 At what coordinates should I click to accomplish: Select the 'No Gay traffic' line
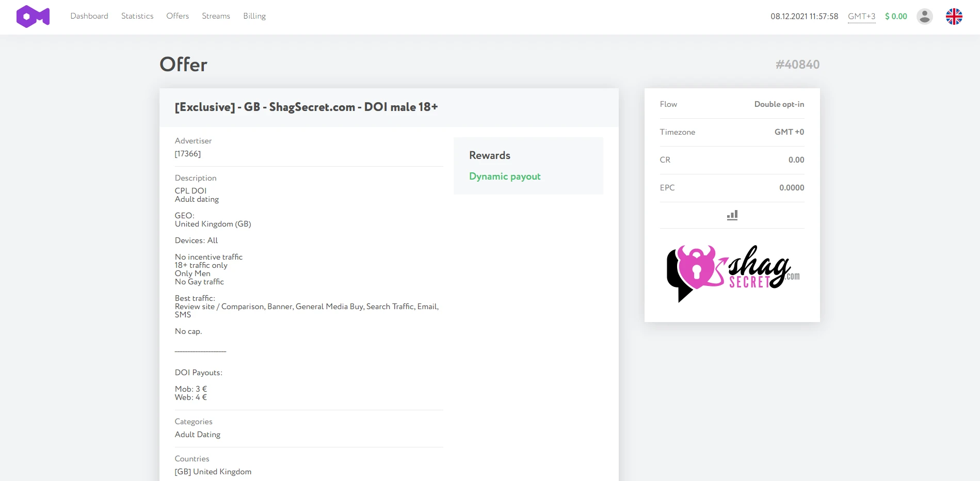pyautogui.click(x=199, y=282)
